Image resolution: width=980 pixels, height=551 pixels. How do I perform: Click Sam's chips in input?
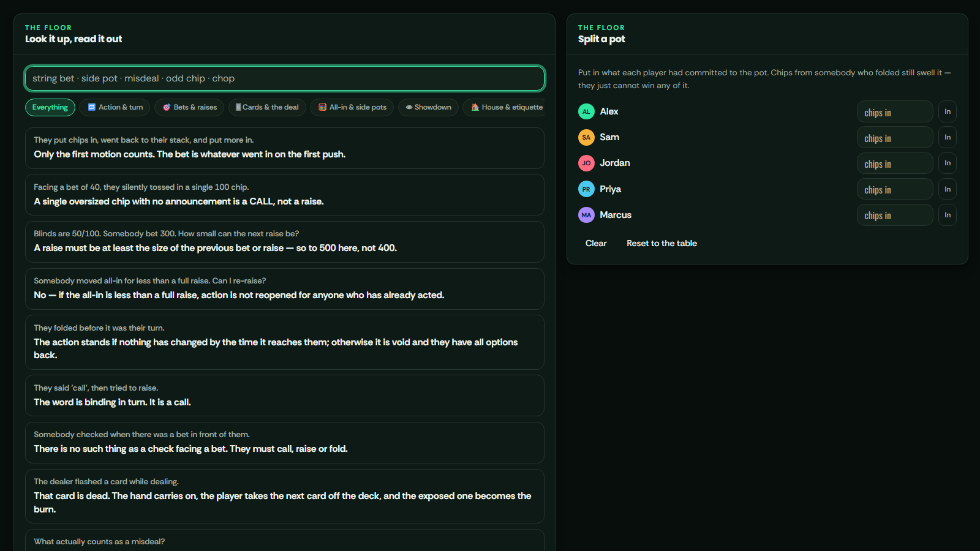[895, 138]
